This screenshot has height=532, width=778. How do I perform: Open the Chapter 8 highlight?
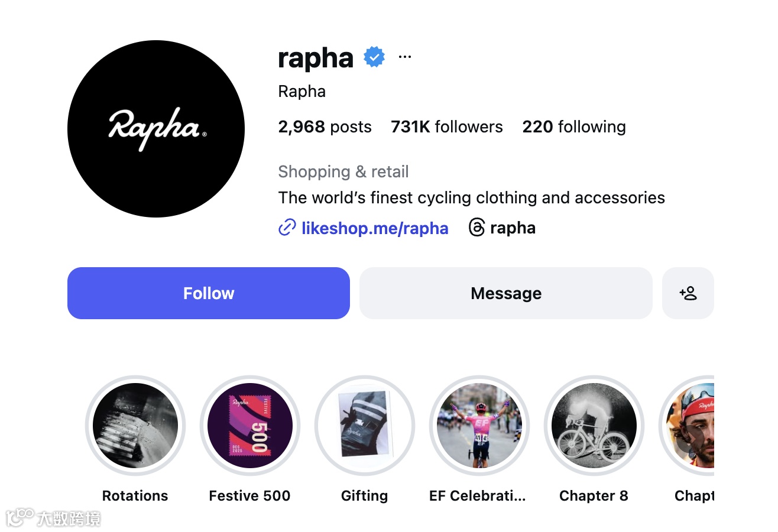(594, 426)
